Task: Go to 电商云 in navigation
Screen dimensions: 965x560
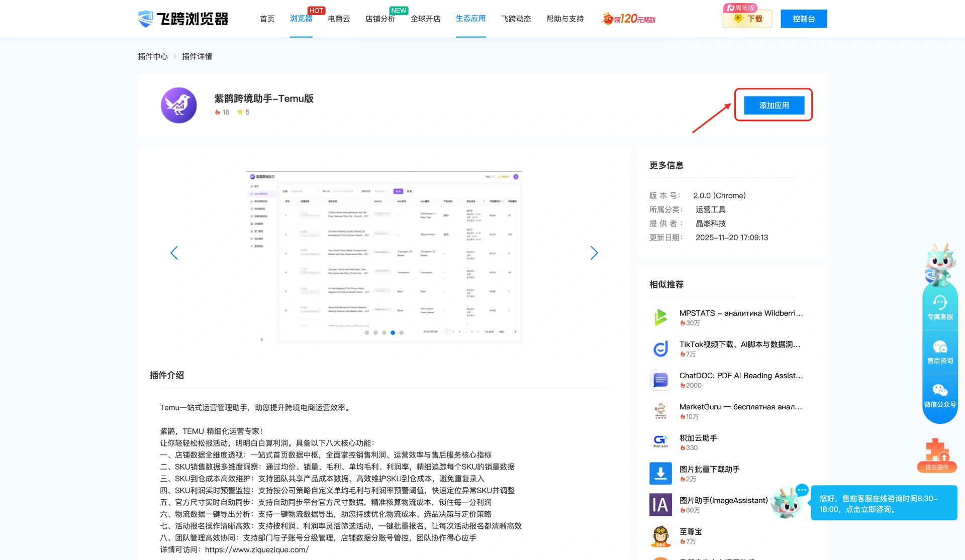Action: click(x=339, y=19)
